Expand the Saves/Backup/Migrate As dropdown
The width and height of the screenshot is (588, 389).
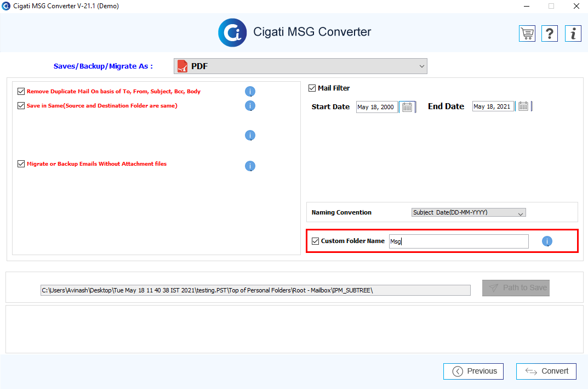300,66
